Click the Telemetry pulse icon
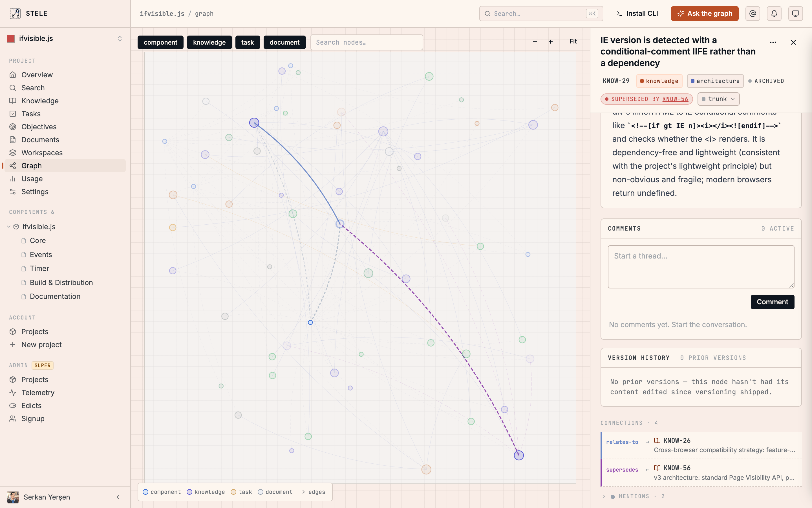 (x=13, y=392)
